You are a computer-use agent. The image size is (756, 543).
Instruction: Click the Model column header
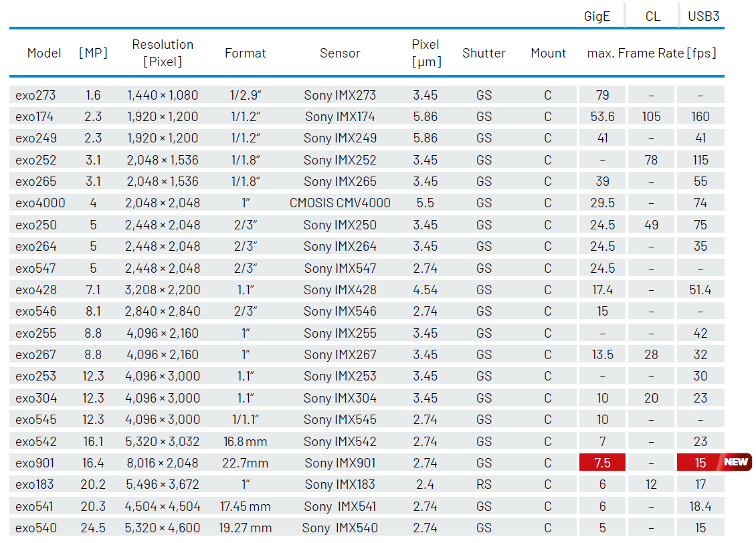[x=44, y=53]
